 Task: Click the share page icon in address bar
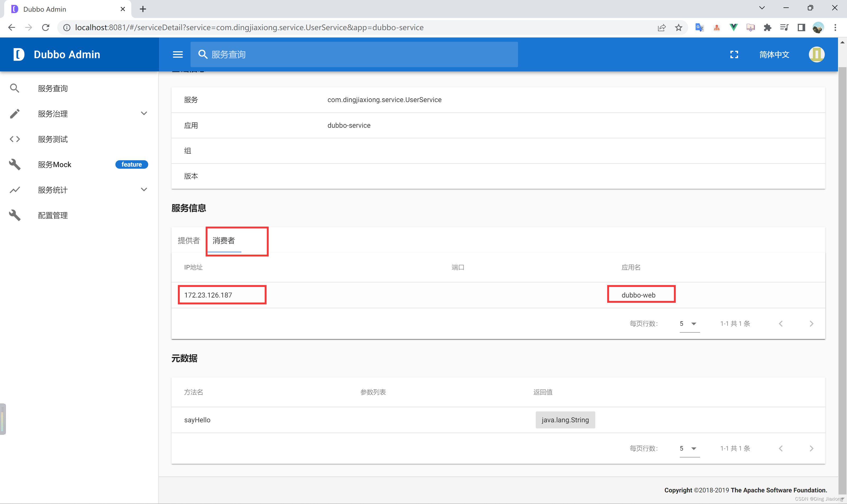(661, 28)
